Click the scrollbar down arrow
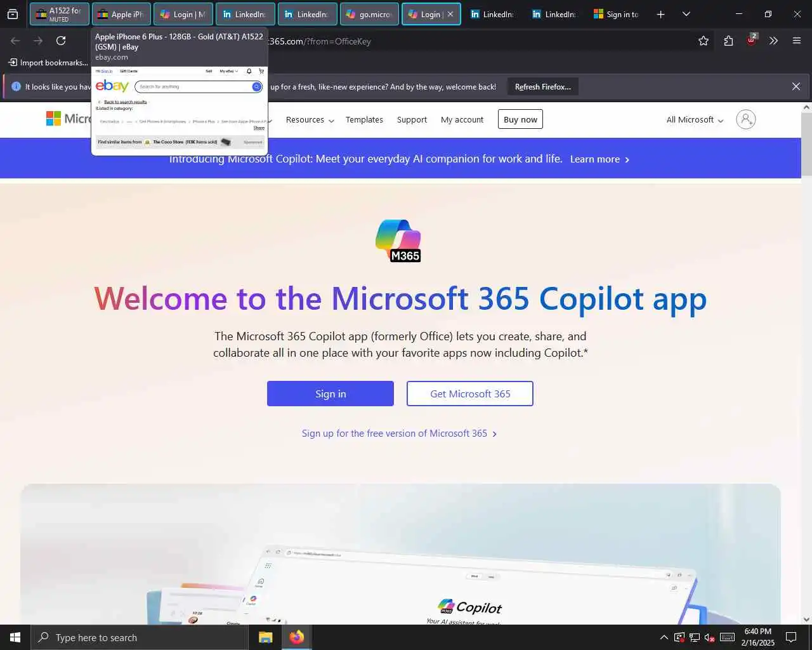The width and height of the screenshot is (812, 650). coord(806,620)
